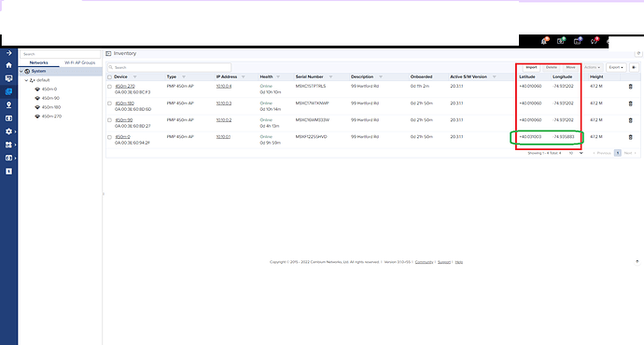The image size is (644, 345).
Task: Open the IP address link 10.10.0.4
Action: pyautogui.click(x=224, y=86)
